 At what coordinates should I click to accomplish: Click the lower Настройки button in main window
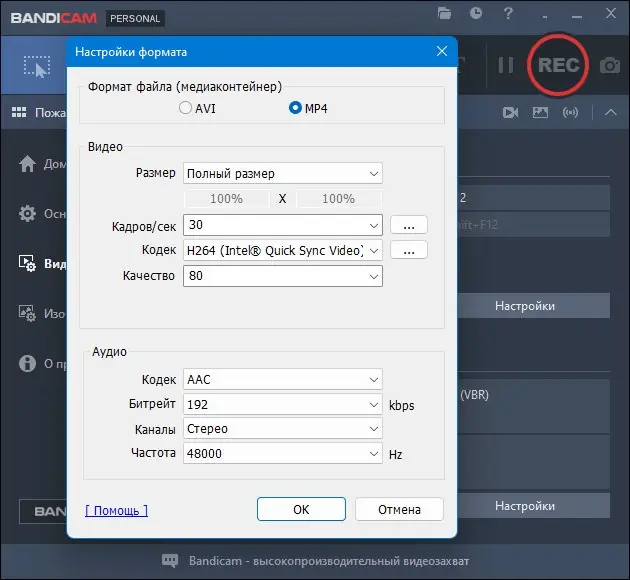pos(534,506)
